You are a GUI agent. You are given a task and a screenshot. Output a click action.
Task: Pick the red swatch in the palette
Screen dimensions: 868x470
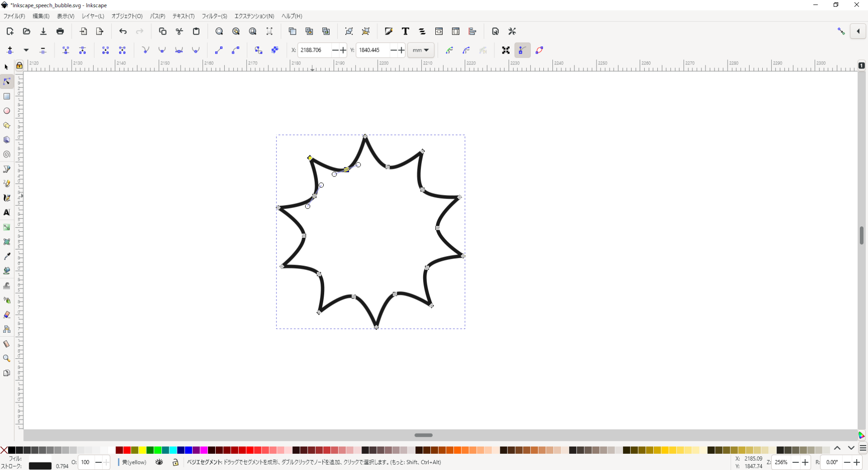[127, 450]
